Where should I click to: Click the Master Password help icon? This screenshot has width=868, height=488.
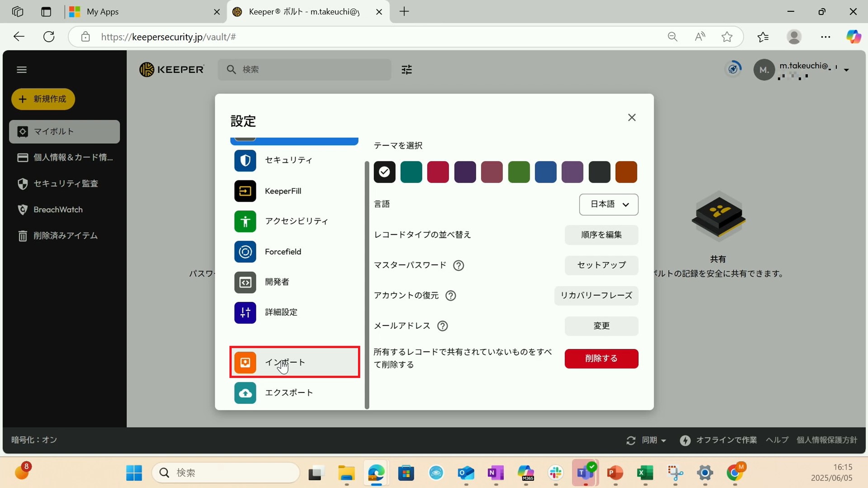click(458, 265)
